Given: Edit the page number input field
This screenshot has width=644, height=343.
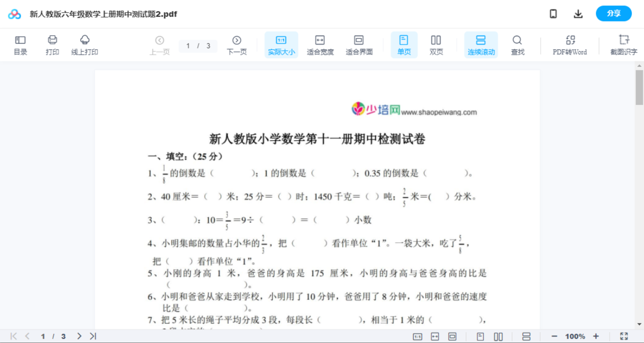Looking at the screenshot, I should 191,46.
